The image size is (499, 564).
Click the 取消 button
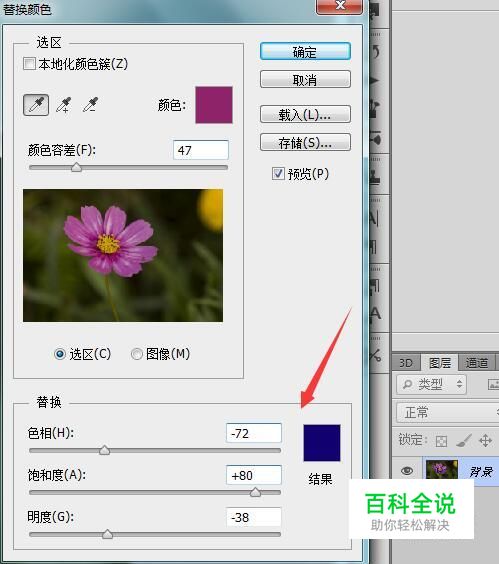(x=305, y=79)
